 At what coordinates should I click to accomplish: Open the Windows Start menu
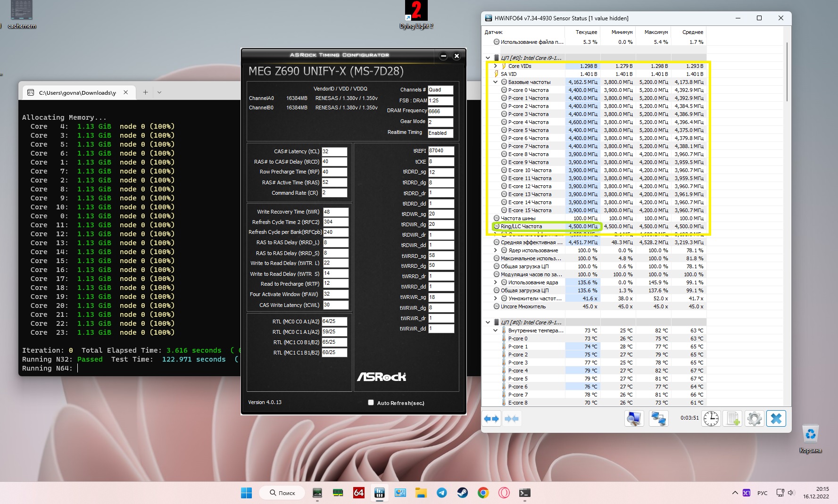click(246, 493)
